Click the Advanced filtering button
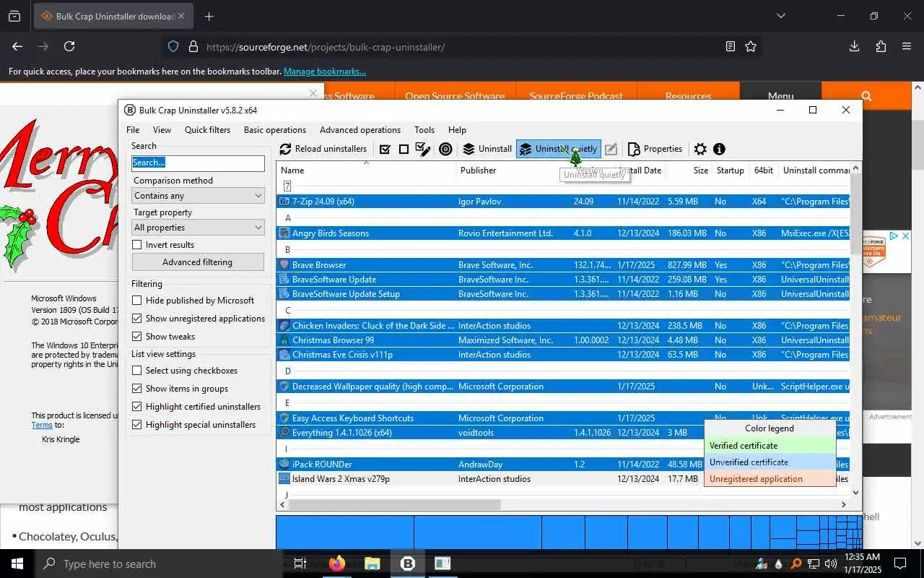Image resolution: width=924 pixels, height=578 pixels. [198, 262]
